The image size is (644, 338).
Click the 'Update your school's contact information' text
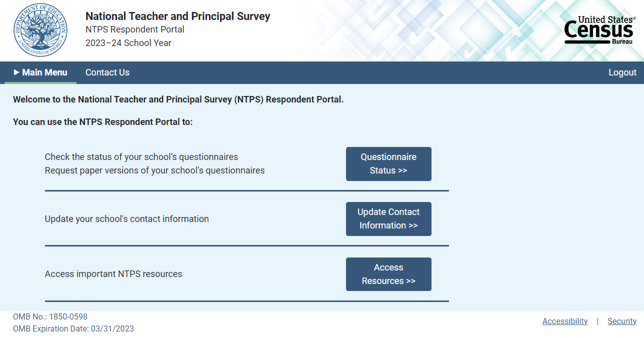point(127,219)
